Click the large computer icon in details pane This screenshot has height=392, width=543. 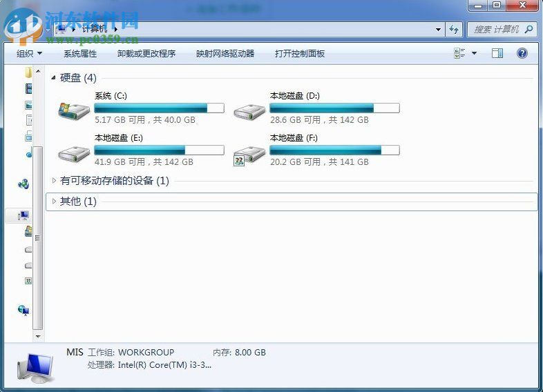[35, 368]
